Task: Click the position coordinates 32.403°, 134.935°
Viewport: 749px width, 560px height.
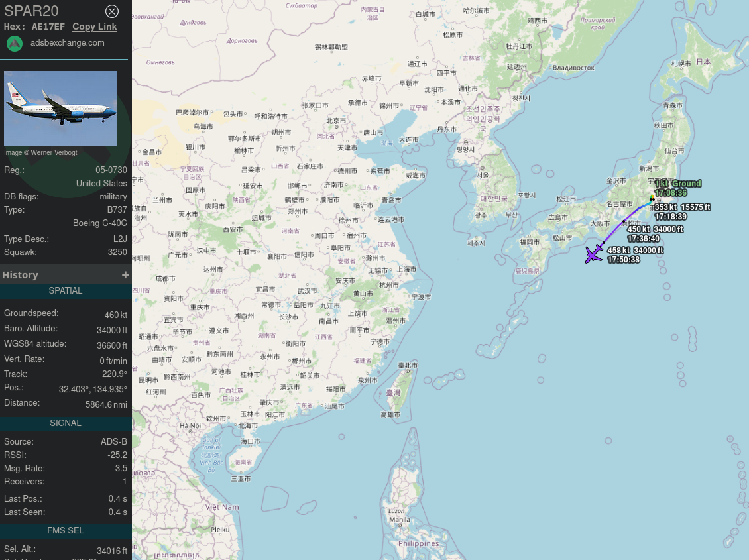Action: point(93,390)
